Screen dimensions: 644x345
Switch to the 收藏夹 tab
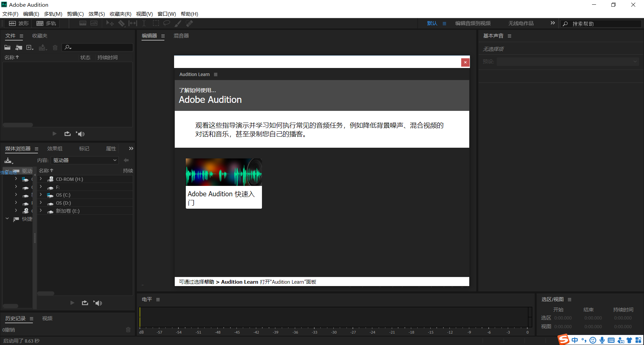point(40,36)
